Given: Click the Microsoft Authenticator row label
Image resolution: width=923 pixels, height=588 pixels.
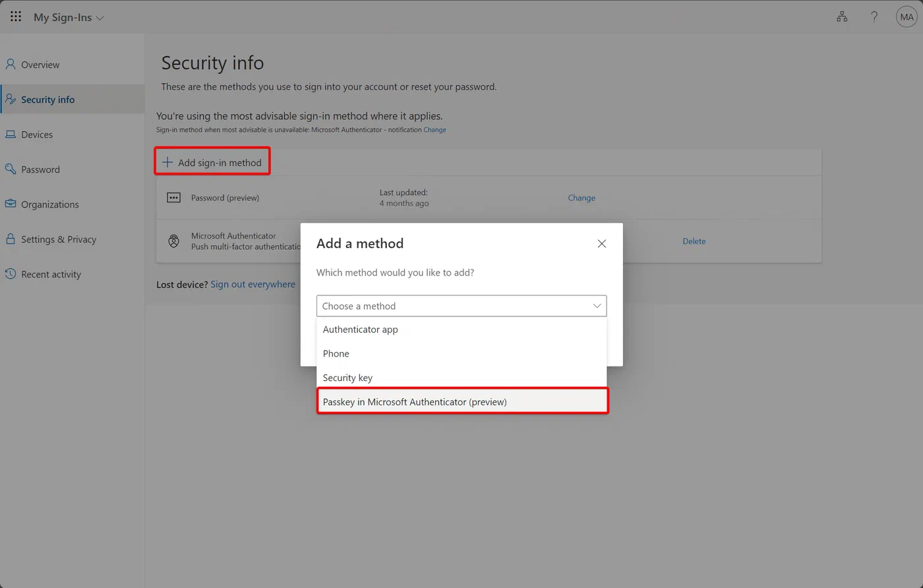Looking at the screenshot, I should coord(233,236).
